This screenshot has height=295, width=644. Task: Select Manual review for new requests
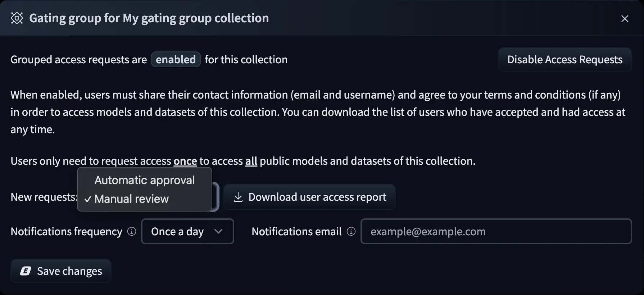coord(131,199)
